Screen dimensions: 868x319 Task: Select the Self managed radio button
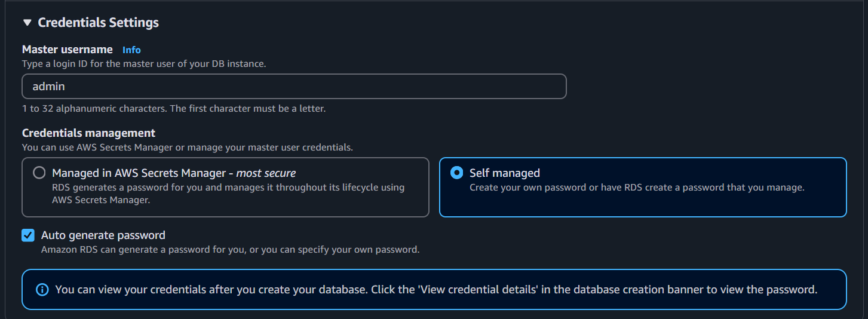pos(457,173)
